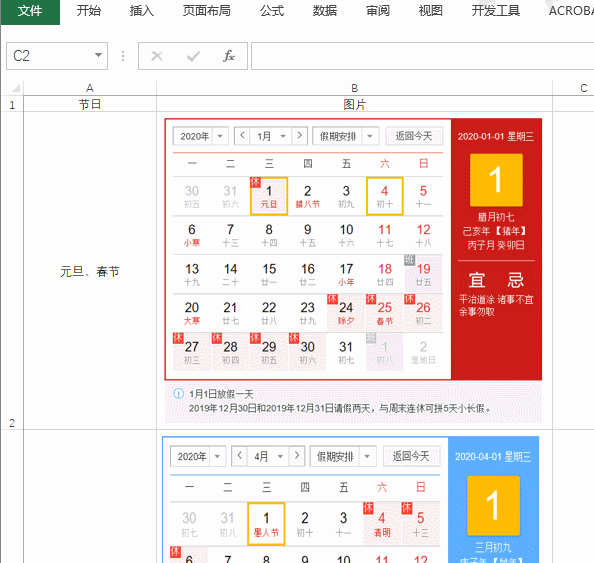Select January 1 元旦 in calendar
This screenshot has width=594, height=563.
(269, 196)
